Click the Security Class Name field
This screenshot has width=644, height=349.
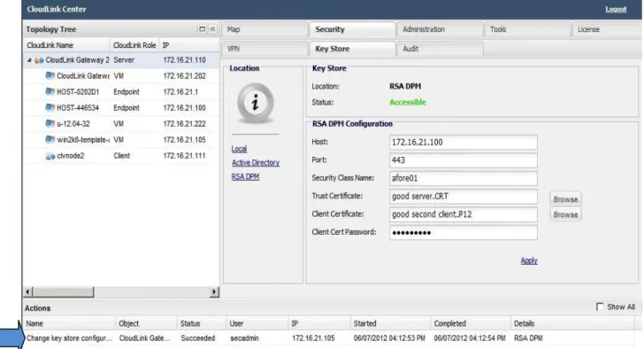click(464, 178)
